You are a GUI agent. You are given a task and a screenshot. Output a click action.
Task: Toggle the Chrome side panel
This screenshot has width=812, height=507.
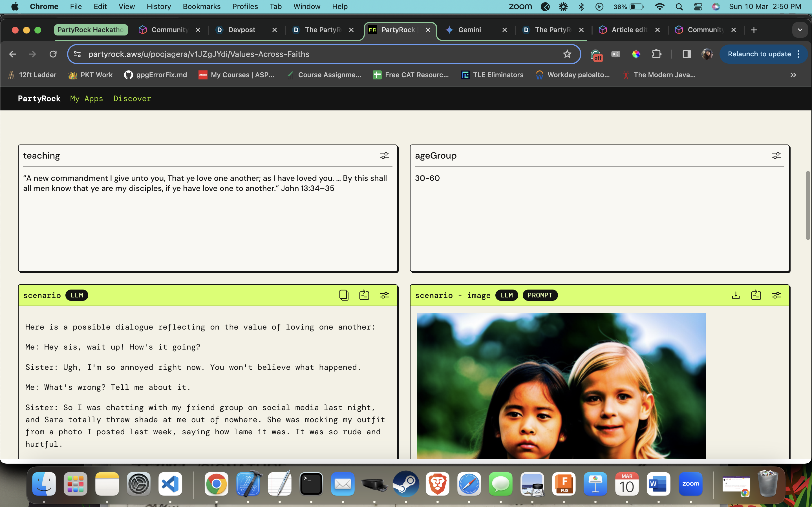pyautogui.click(x=687, y=54)
